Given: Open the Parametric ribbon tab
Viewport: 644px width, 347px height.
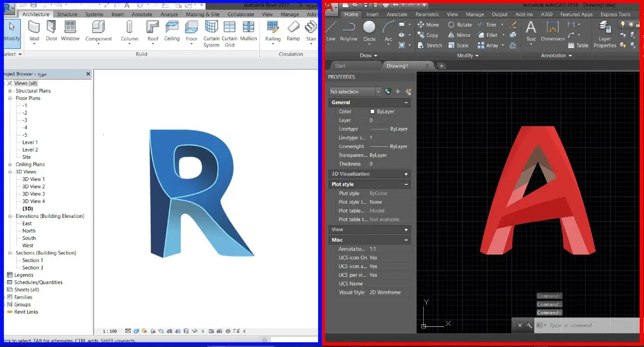Looking at the screenshot, I should tap(427, 14).
